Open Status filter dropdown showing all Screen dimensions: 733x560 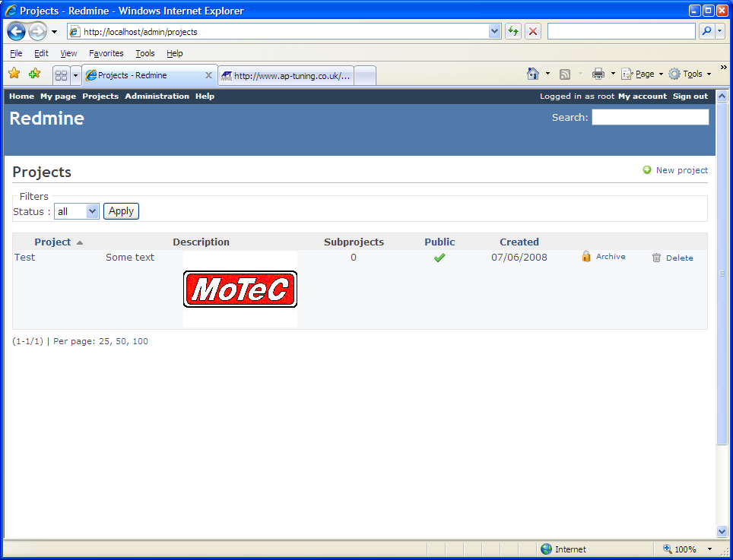pyautogui.click(x=77, y=211)
